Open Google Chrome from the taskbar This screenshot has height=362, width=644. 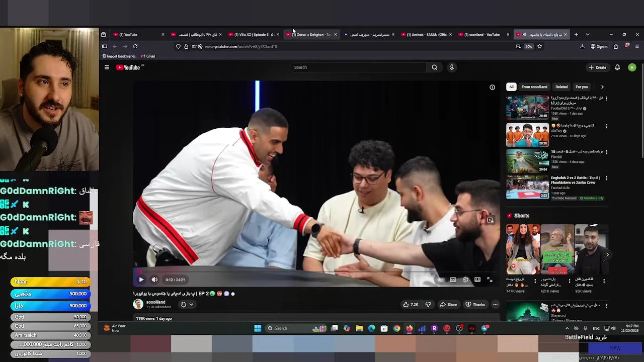click(x=397, y=328)
